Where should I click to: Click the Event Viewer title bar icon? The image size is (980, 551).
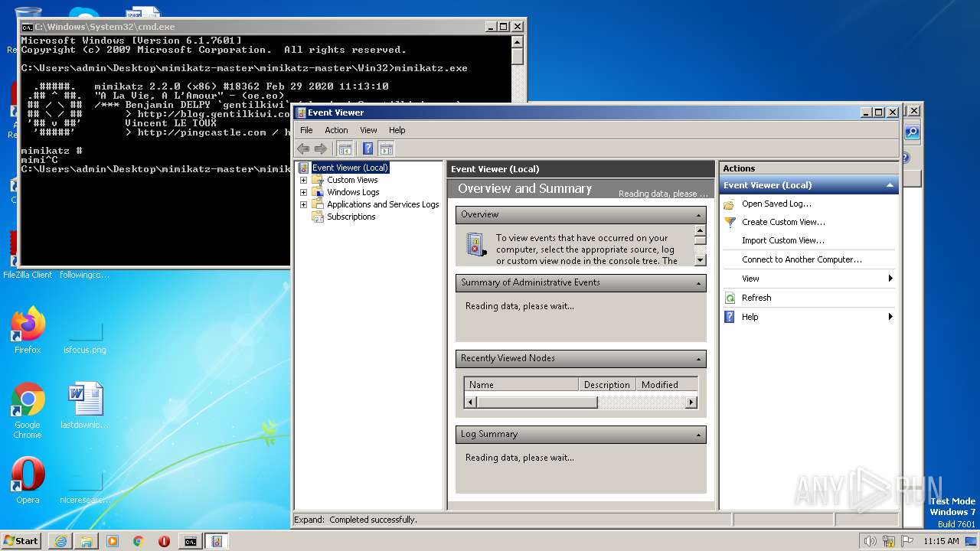301,112
